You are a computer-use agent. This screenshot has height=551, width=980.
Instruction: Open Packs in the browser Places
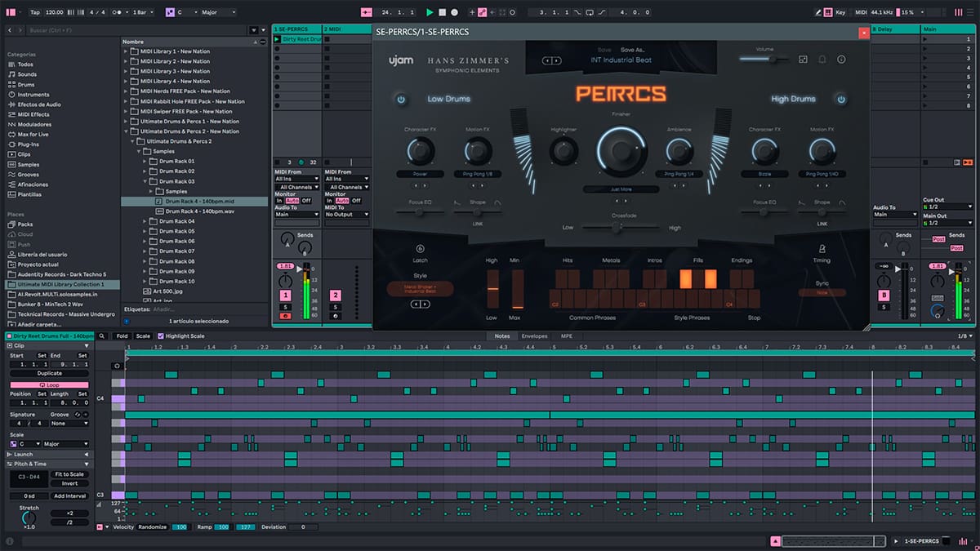[x=24, y=224]
